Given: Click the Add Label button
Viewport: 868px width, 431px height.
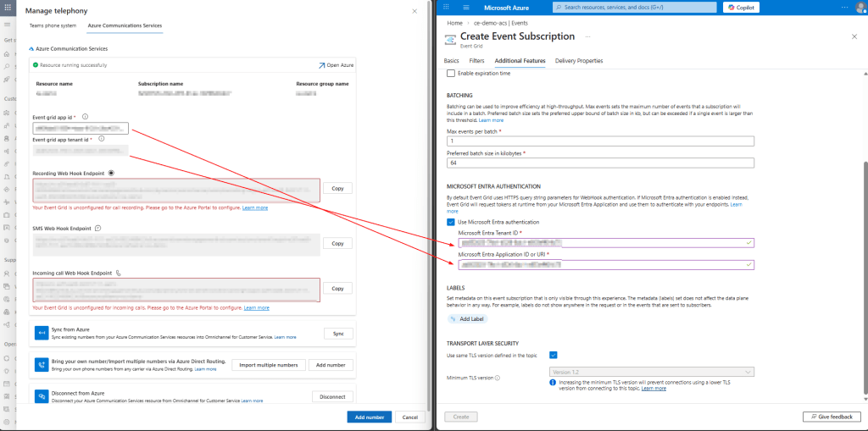Looking at the screenshot, I should (467, 318).
